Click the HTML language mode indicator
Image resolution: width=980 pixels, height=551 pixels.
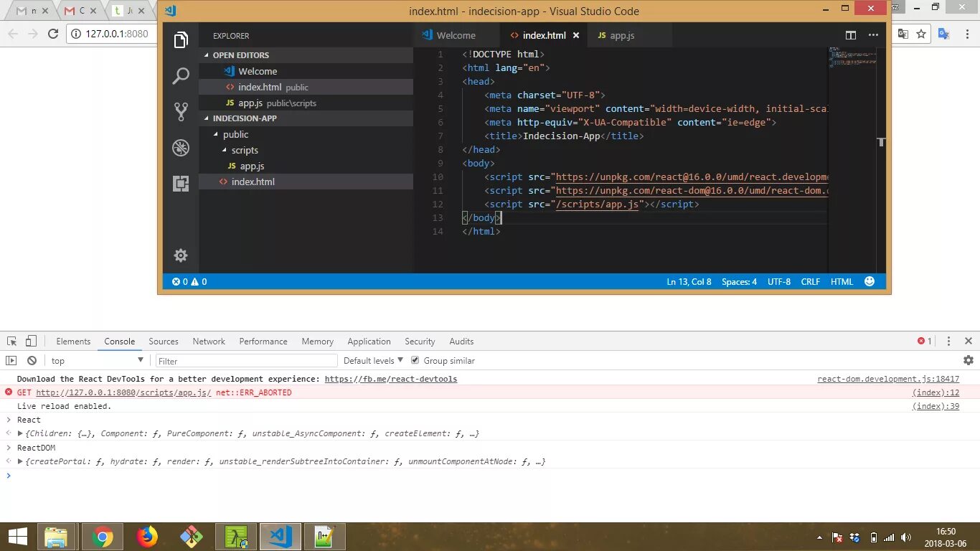[x=842, y=281]
